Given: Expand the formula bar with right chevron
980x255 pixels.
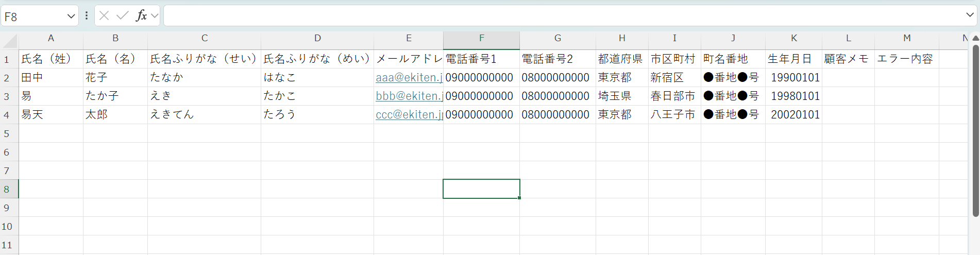Looking at the screenshot, I should click(969, 15).
